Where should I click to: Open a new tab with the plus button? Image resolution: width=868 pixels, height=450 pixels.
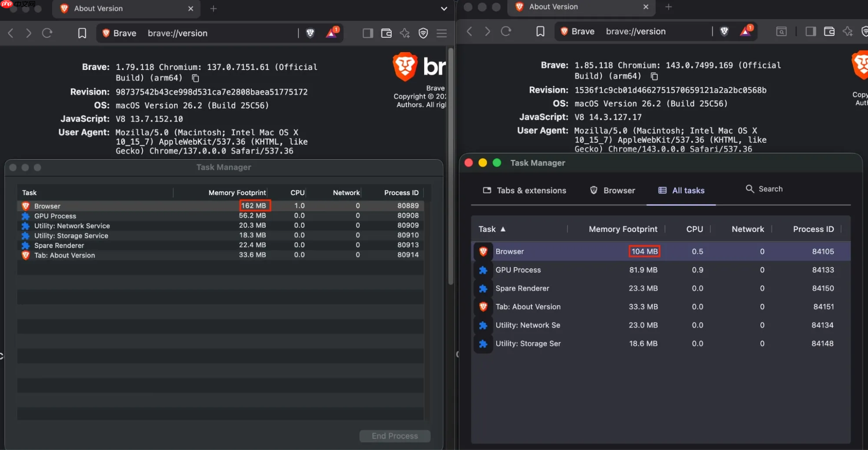click(x=213, y=9)
